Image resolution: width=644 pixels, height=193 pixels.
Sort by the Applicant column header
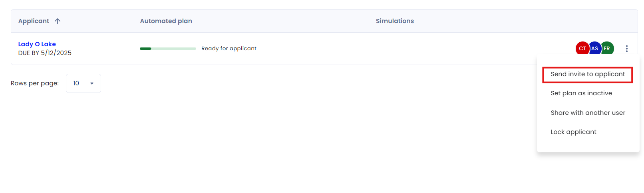pos(34,21)
